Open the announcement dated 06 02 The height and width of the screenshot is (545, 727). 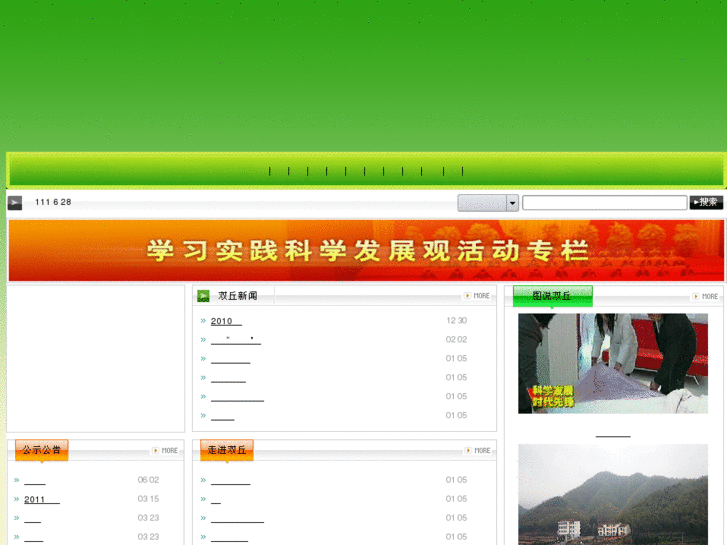pos(35,481)
